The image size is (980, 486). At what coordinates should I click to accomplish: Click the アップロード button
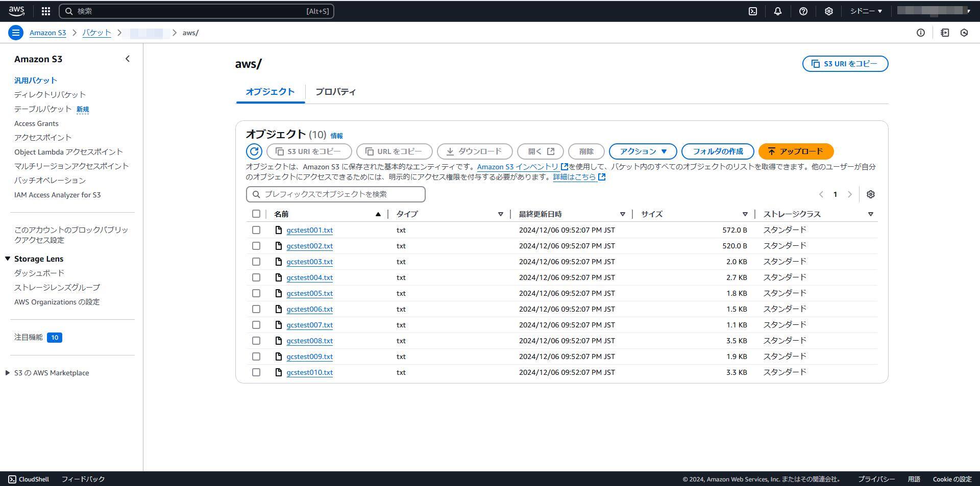(796, 151)
